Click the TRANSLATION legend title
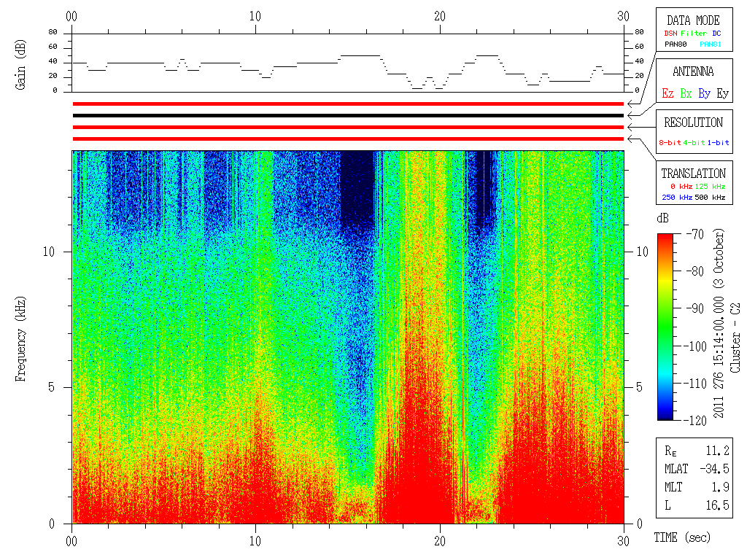Viewport: 747px width, 560px height. [693, 174]
